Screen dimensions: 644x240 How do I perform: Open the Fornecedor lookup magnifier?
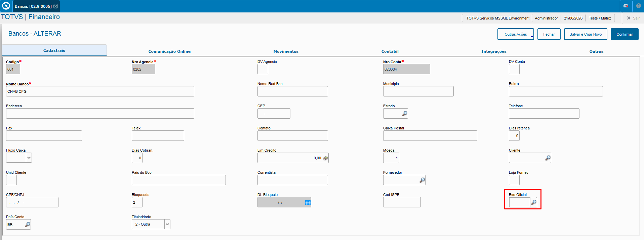point(422,180)
